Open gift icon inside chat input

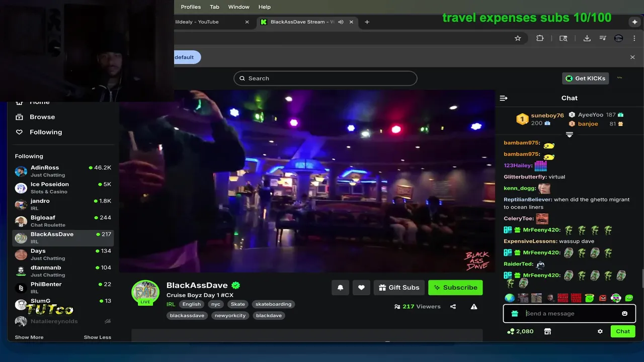(514, 314)
